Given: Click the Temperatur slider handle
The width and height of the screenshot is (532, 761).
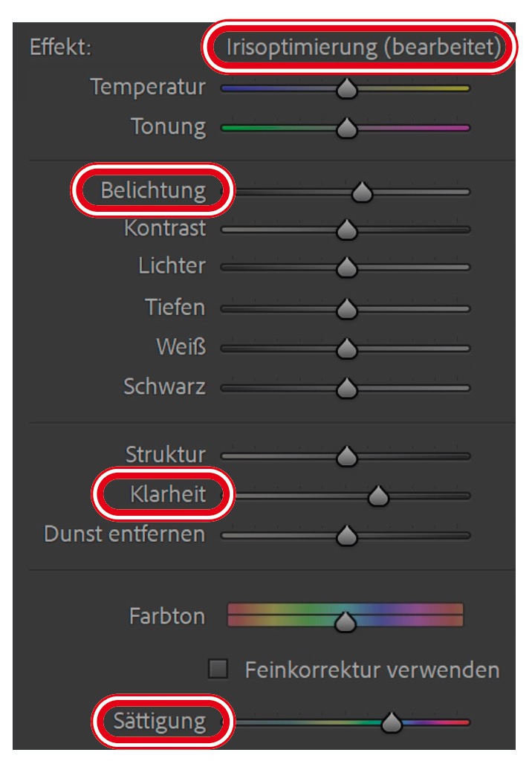Looking at the screenshot, I should (346, 90).
